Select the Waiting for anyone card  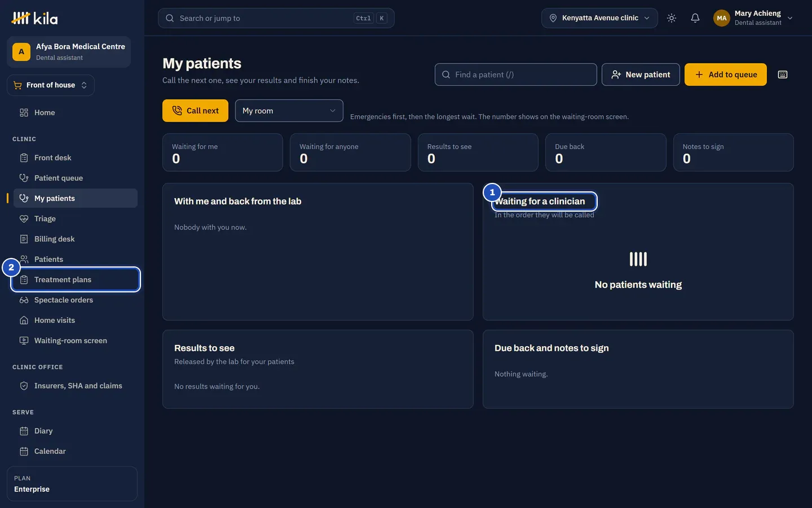click(350, 152)
